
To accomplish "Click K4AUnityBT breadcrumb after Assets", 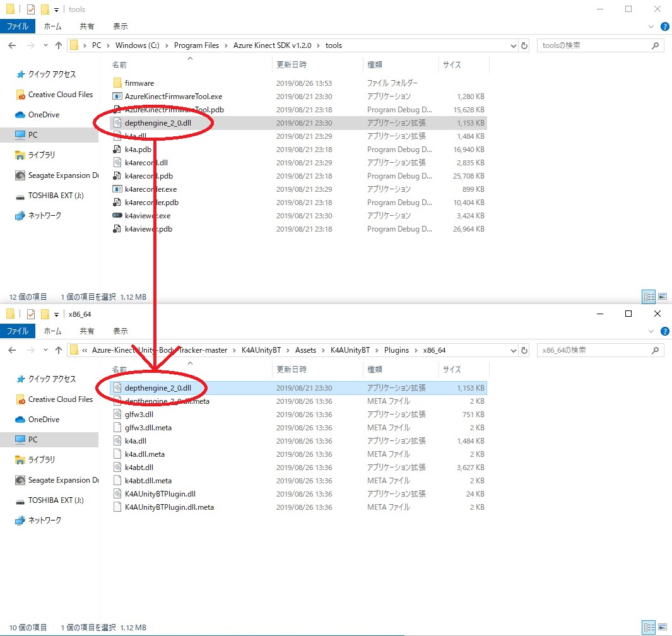I will click(x=350, y=350).
